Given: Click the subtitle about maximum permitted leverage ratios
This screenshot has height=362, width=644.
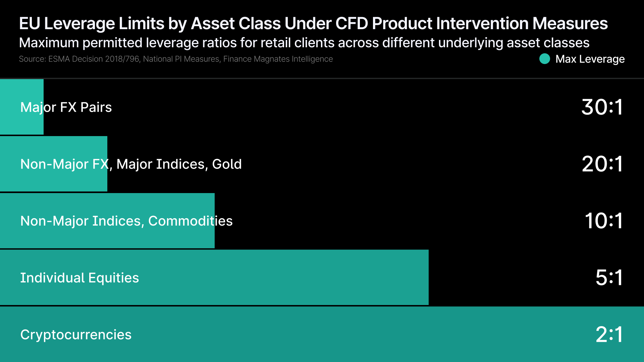Looking at the screenshot, I should click(304, 43).
